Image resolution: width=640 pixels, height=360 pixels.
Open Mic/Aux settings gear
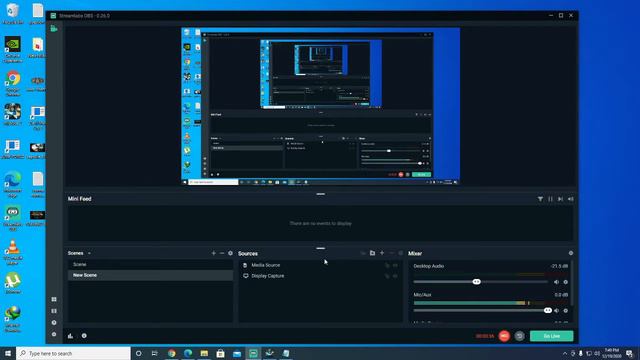pyautogui.click(x=566, y=311)
